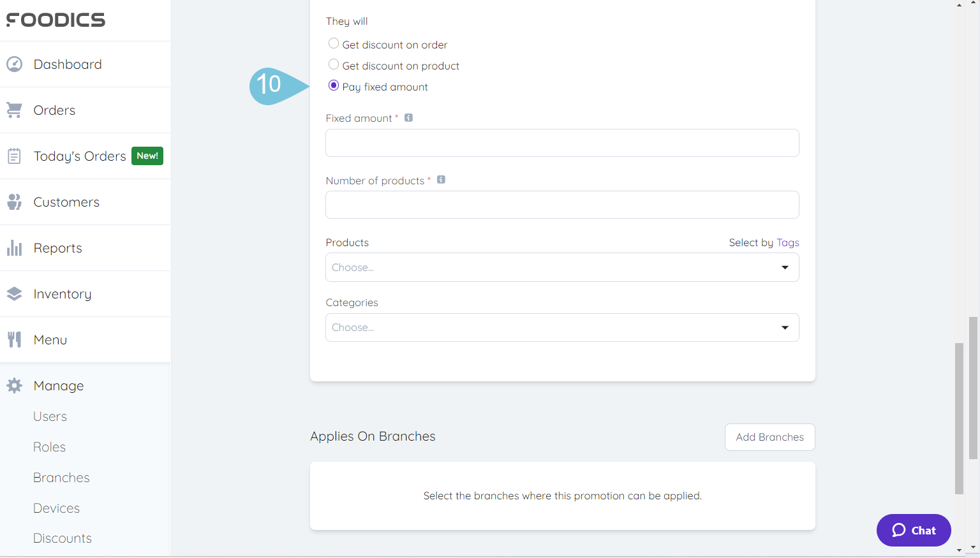Click the scrollbar down arrow
980x558 pixels.
coord(959,549)
